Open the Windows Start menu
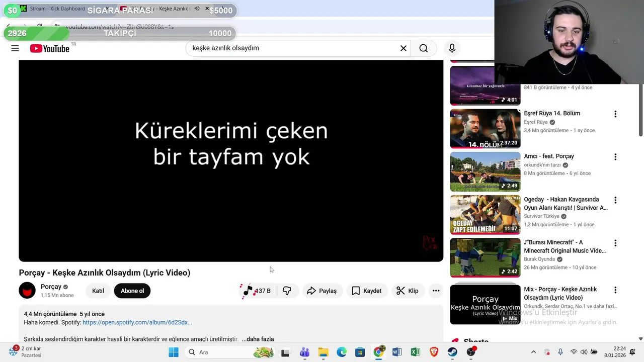The width and height of the screenshot is (644, 362). [x=174, y=352]
